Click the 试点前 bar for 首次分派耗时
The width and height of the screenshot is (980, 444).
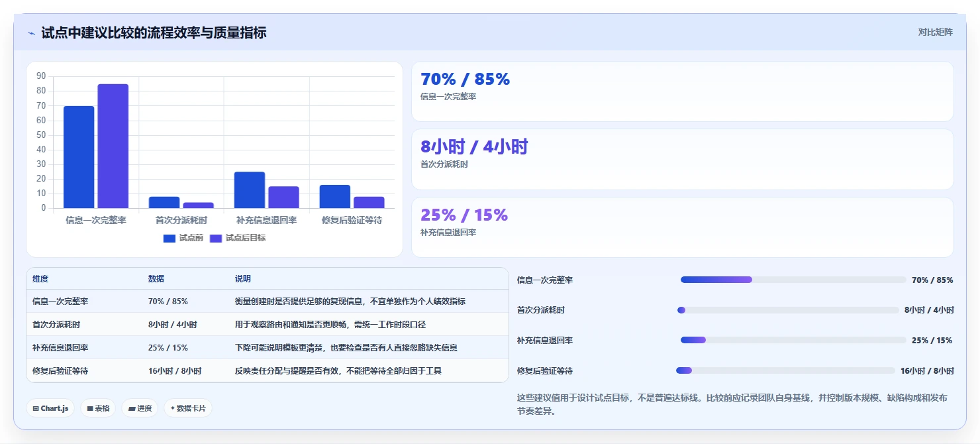[x=164, y=202]
